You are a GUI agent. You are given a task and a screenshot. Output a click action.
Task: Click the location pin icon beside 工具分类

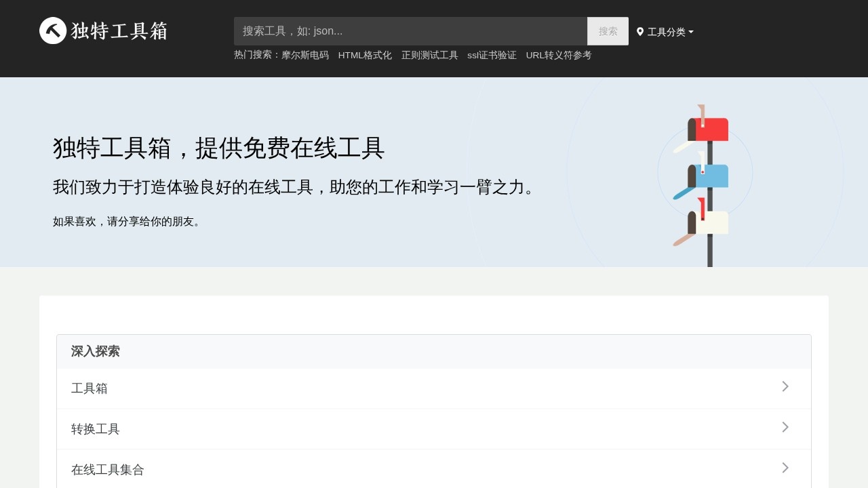(x=640, y=32)
